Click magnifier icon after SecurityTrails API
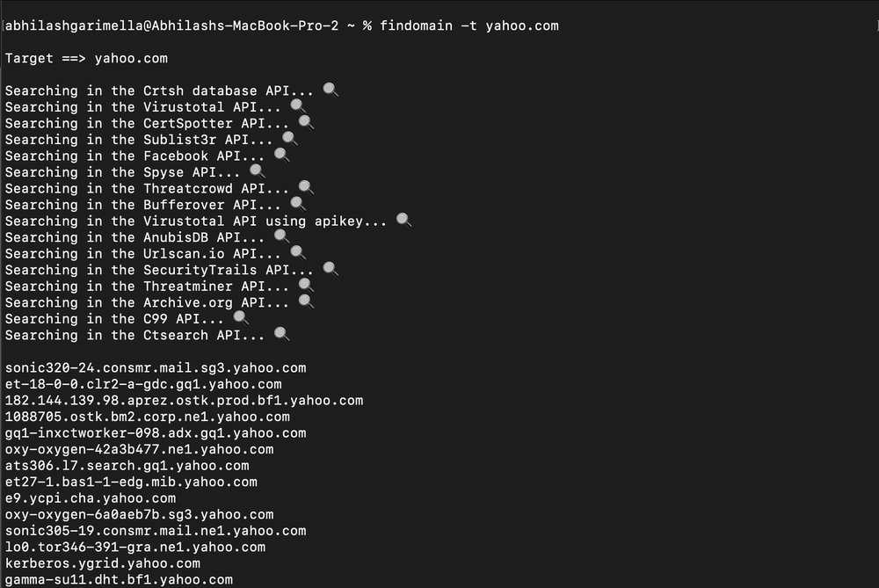The height and width of the screenshot is (588, 879). click(x=331, y=270)
